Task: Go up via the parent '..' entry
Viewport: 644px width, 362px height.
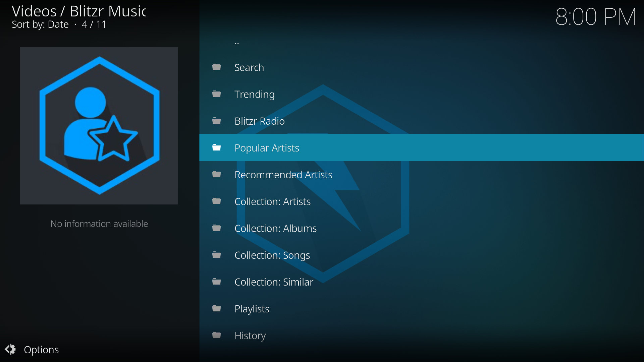Action: [x=237, y=43]
